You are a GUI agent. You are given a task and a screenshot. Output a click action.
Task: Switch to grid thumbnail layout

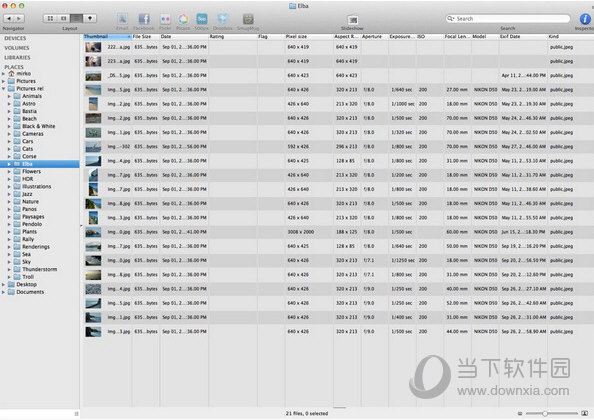click(50, 18)
